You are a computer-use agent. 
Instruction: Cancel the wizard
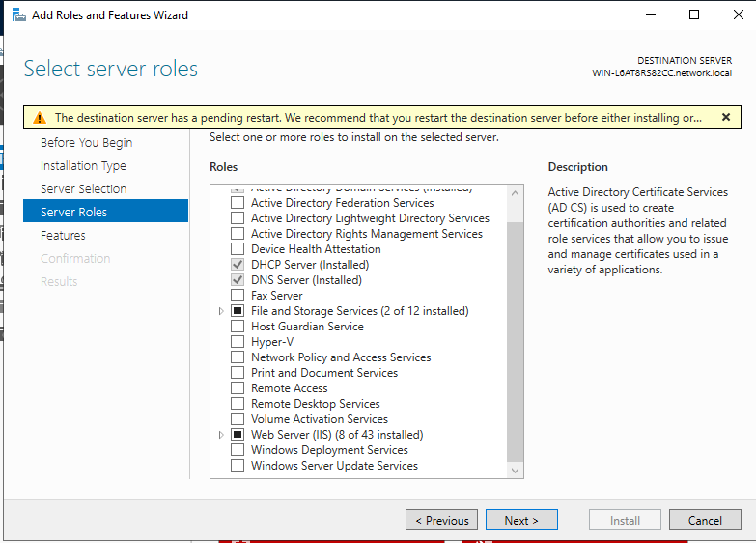tap(705, 520)
